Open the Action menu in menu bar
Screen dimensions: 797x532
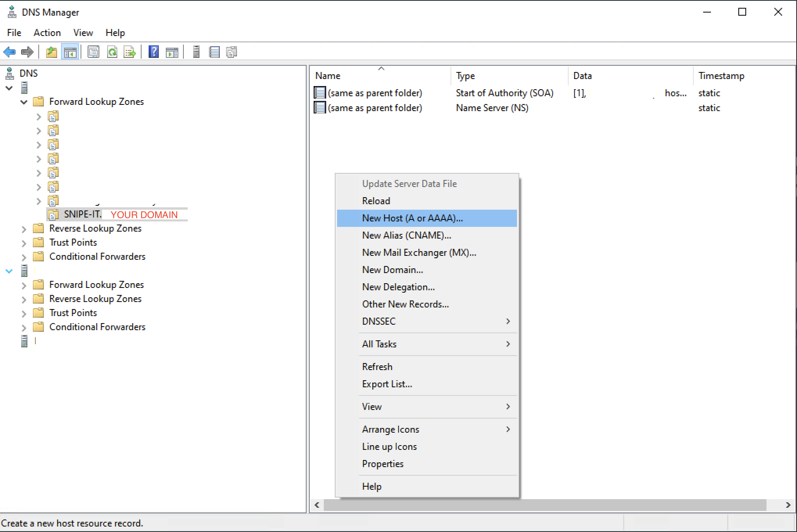tap(47, 33)
